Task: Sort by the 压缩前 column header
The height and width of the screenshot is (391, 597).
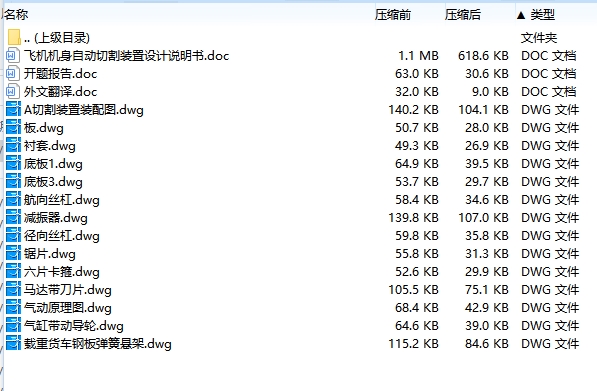Action: click(393, 15)
